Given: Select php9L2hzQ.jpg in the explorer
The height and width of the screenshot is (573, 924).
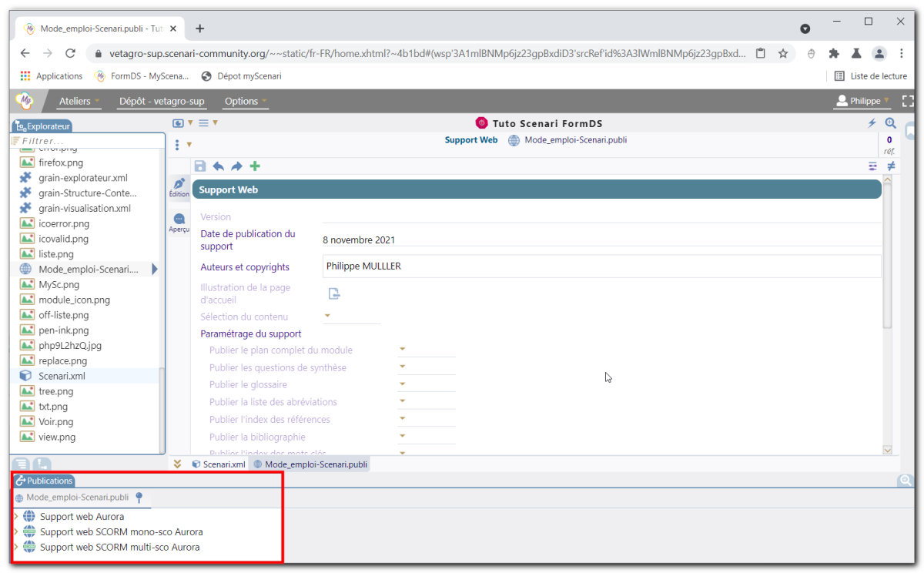Looking at the screenshot, I should pyautogui.click(x=70, y=346).
